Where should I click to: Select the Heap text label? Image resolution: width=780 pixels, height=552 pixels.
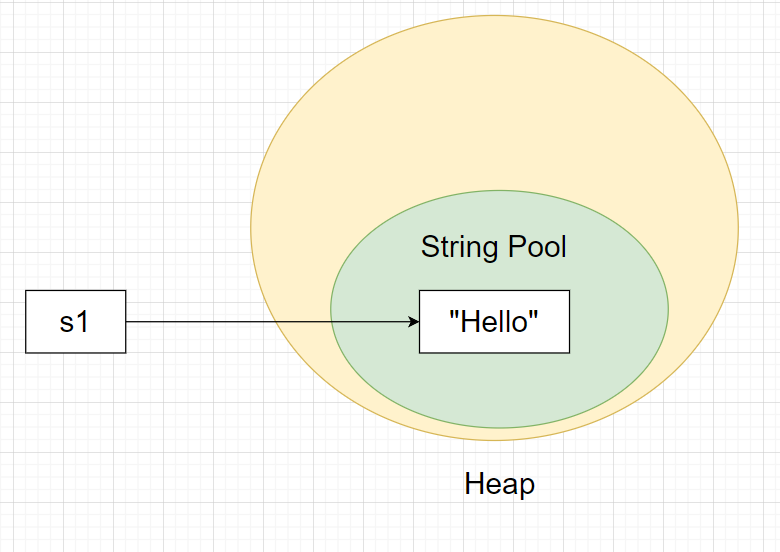[x=499, y=485]
